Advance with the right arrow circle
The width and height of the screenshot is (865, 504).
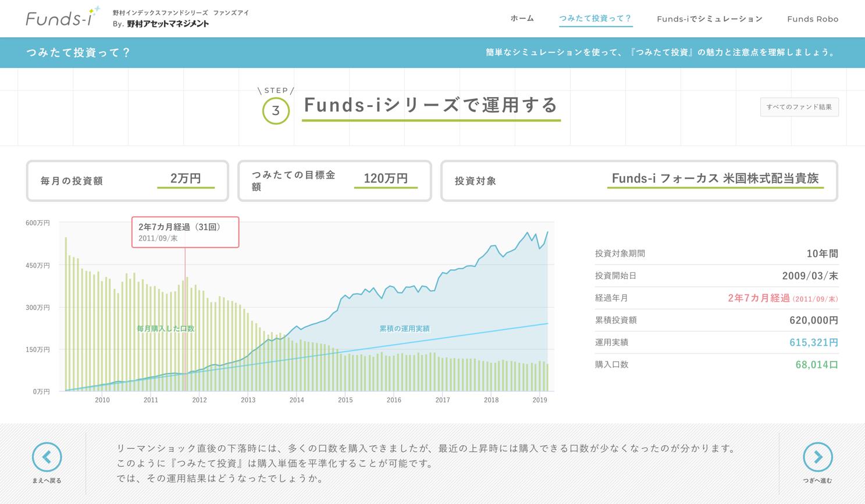pos(818,457)
